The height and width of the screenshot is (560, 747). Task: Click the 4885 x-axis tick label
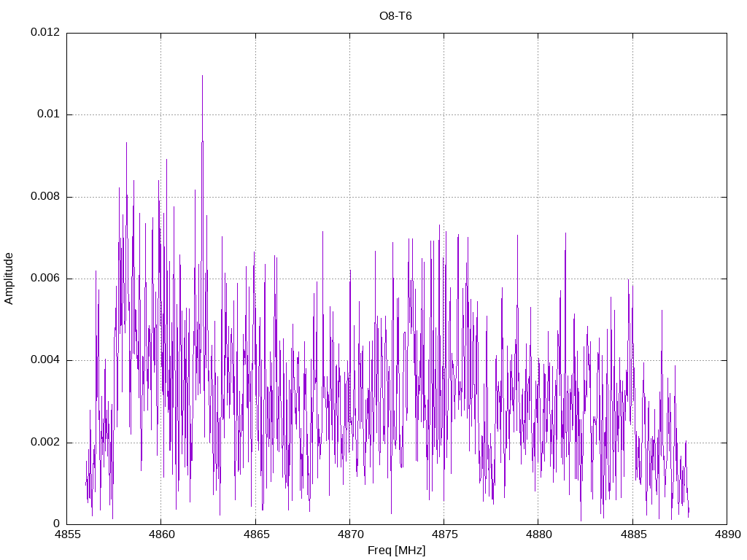[632, 534]
